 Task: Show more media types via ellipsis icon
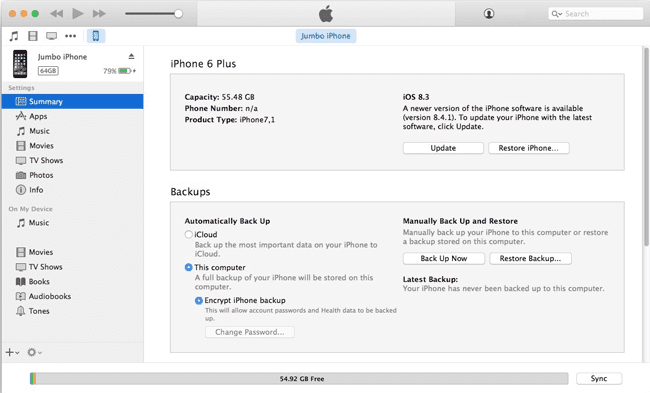point(70,36)
